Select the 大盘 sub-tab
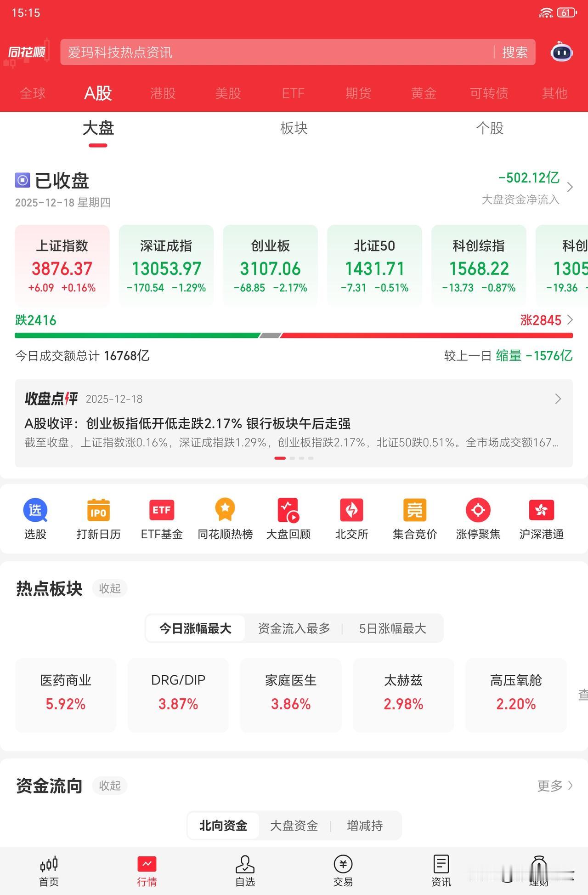The image size is (588, 895). click(x=98, y=128)
